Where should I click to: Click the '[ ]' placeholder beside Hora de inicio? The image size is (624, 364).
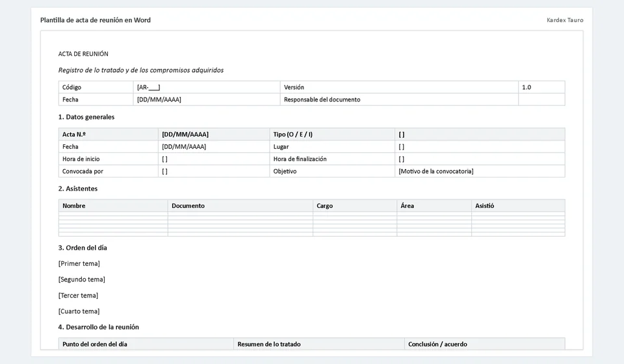[164, 159]
